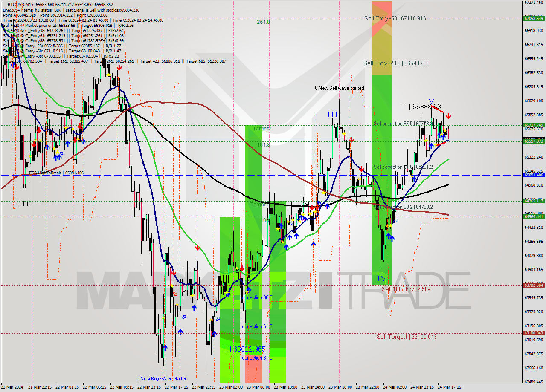The height and width of the screenshot is (392, 546).
Task: Click the 66029.170 price axis value
Action: (533, 101)
